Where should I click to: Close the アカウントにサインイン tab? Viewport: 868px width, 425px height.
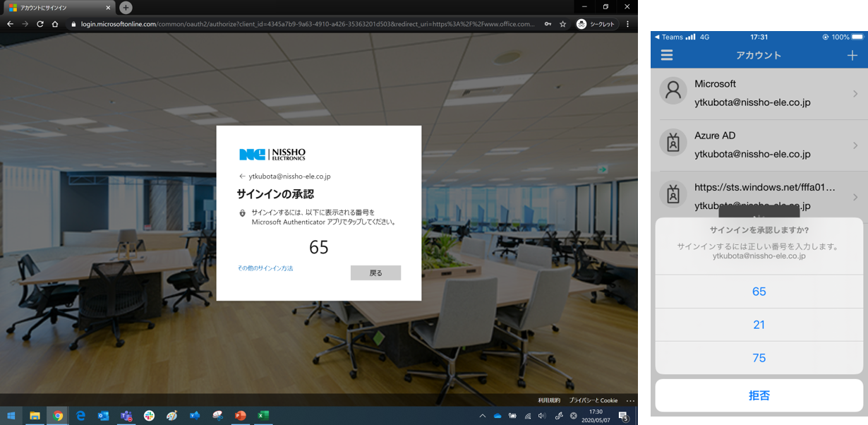pos(108,8)
